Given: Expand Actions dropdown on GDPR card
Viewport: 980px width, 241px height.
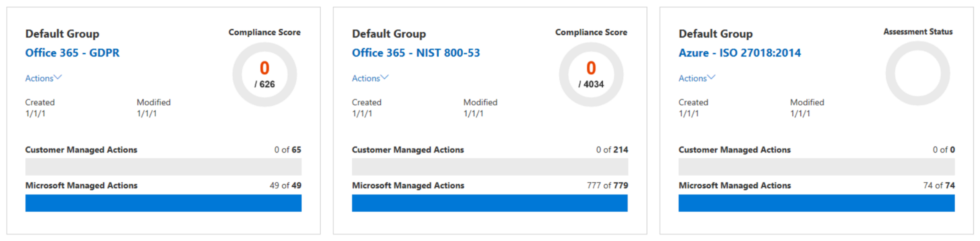Looking at the screenshot, I should pyautogui.click(x=44, y=78).
